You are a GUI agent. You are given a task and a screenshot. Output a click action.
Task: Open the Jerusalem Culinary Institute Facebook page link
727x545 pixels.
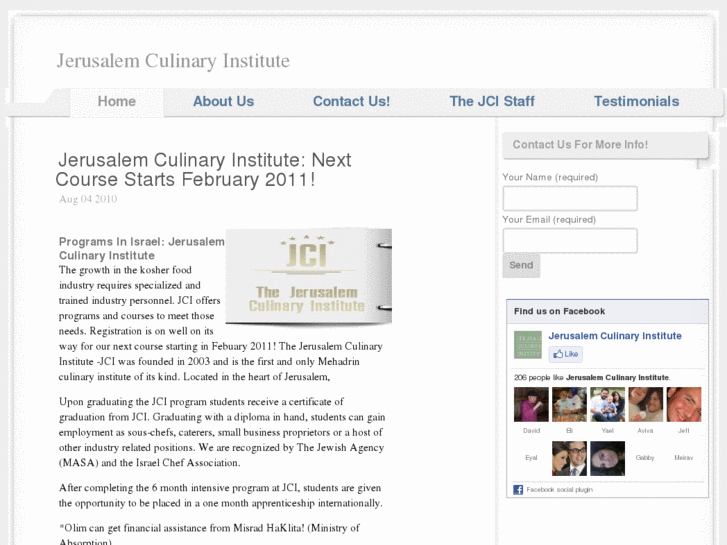615,336
